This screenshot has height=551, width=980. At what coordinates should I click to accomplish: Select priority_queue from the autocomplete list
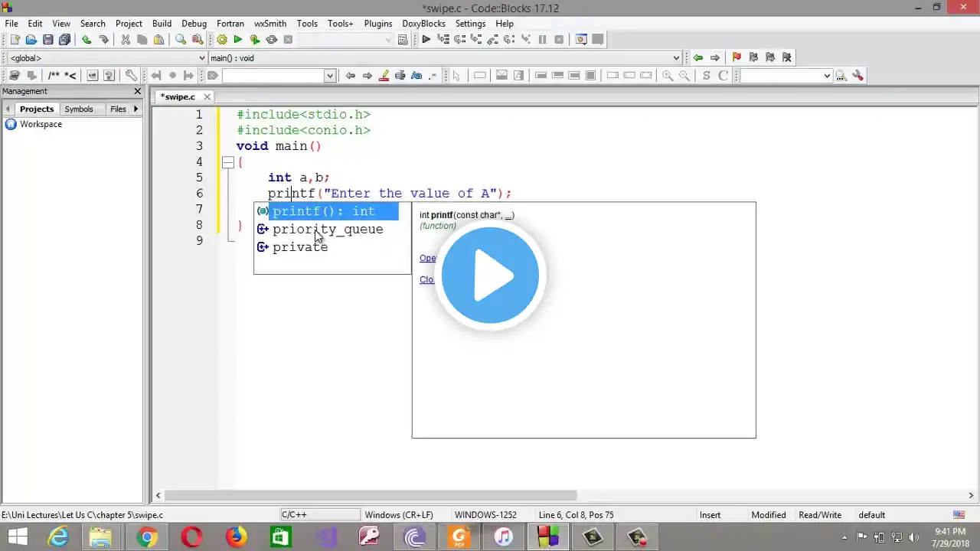pyautogui.click(x=327, y=229)
